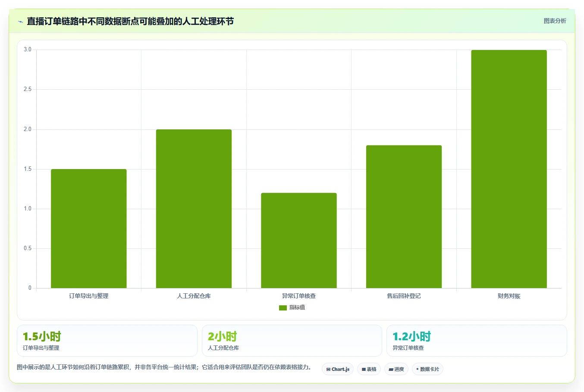Select the 异常订单核查 bar in chart

coord(299,241)
